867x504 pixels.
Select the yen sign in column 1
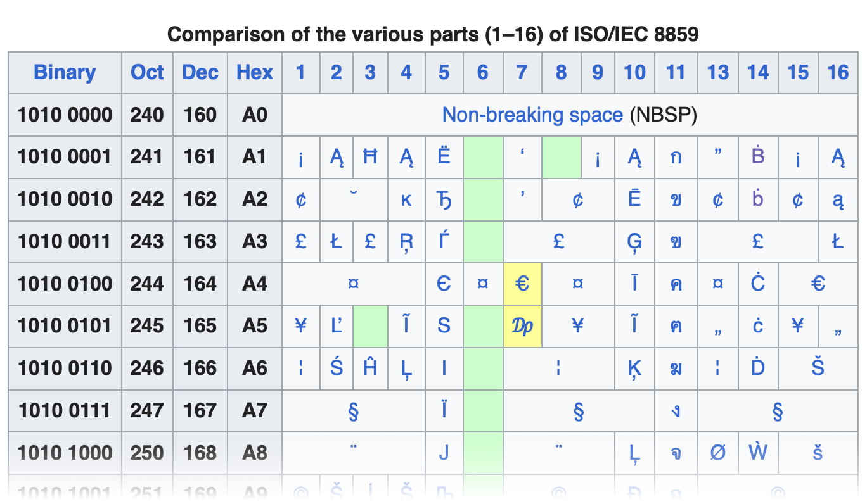[301, 326]
